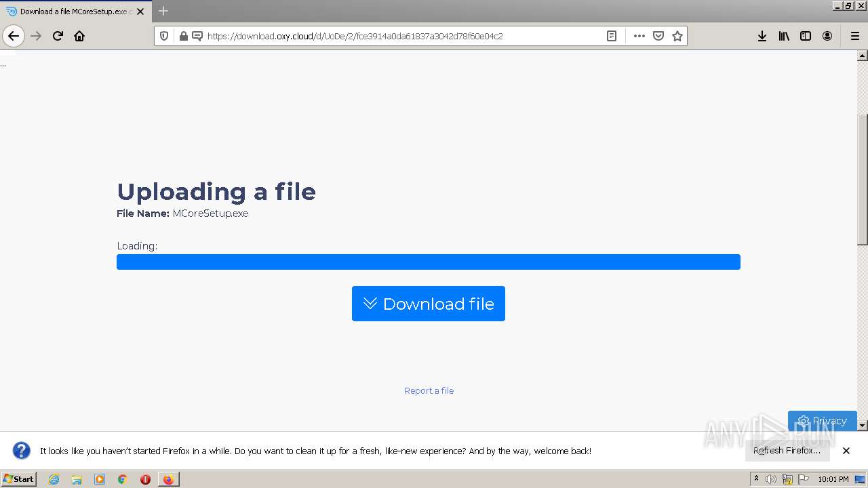Open Action Center flag icon

tap(804, 479)
